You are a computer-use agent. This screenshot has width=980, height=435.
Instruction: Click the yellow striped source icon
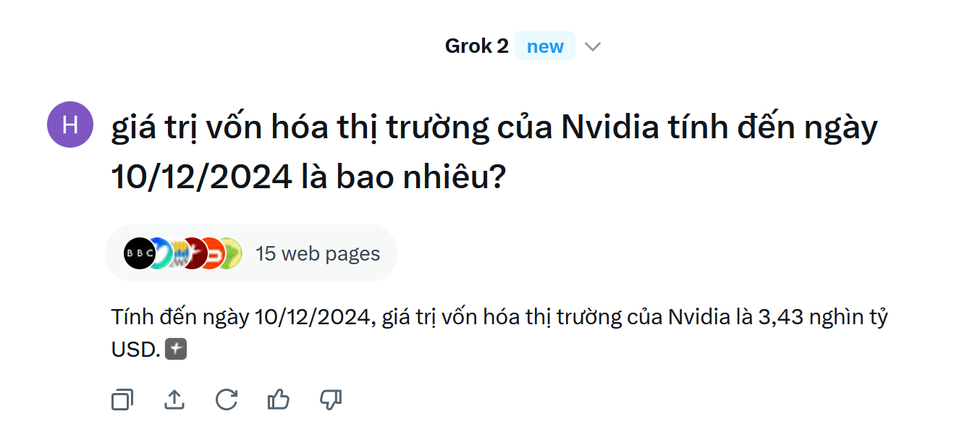pos(177,253)
